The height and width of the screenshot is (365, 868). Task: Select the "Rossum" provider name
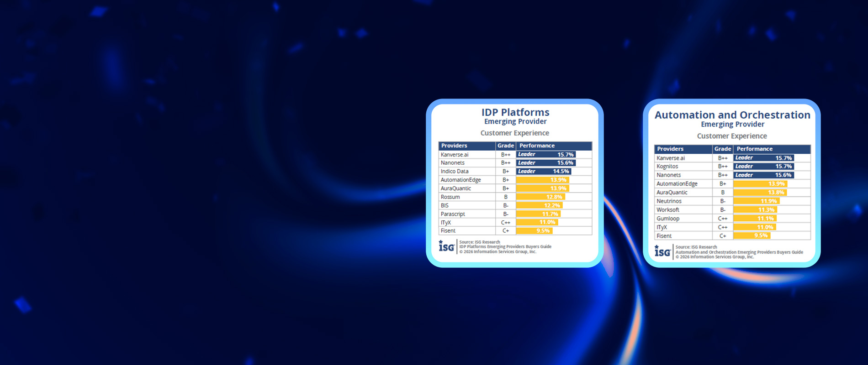(x=450, y=197)
